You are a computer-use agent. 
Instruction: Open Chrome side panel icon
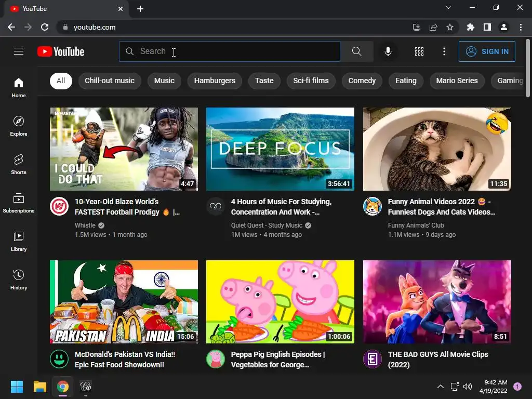487,27
